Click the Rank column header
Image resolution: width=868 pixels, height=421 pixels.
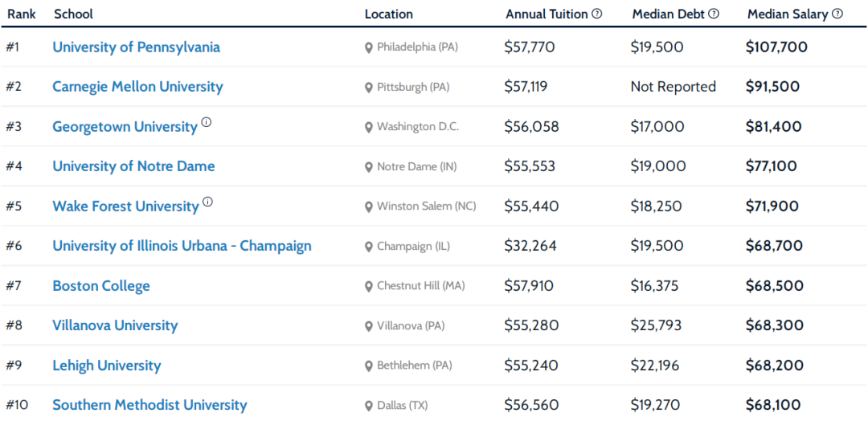pos(22,14)
